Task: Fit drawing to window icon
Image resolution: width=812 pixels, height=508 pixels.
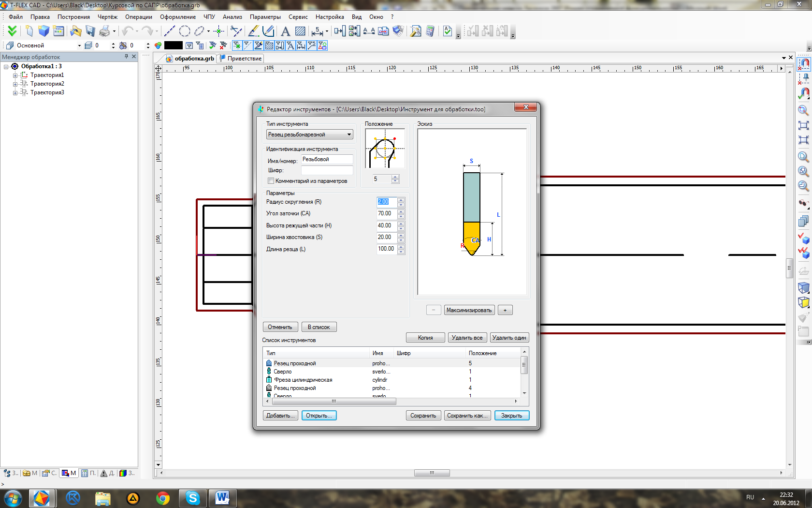Action: [803, 125]
